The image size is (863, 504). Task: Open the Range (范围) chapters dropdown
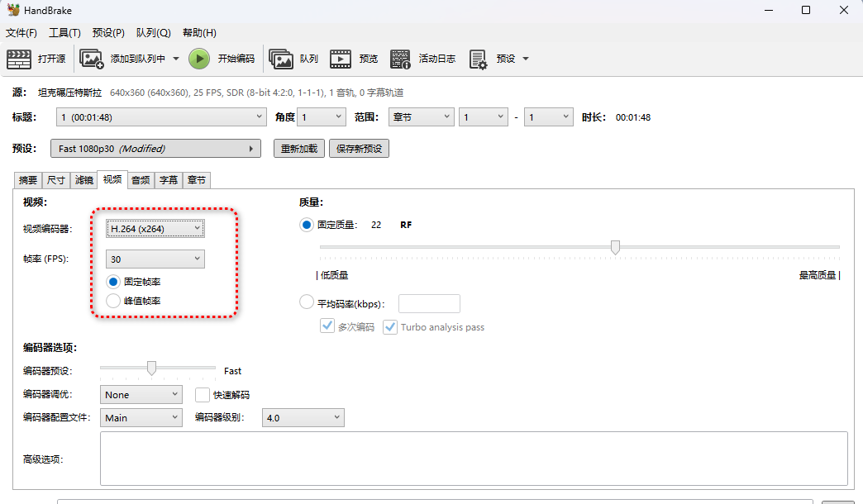pyautogui.click(x=422, y=117)
